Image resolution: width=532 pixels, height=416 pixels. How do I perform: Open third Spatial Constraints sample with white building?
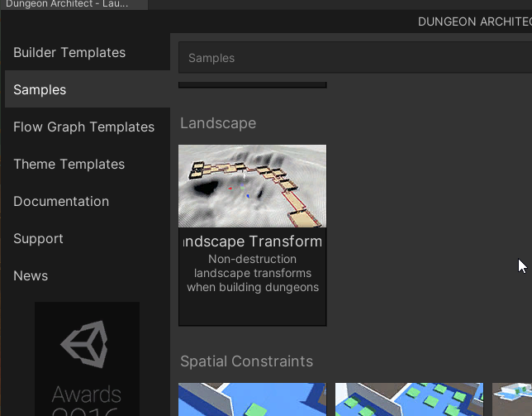[512, 399]
